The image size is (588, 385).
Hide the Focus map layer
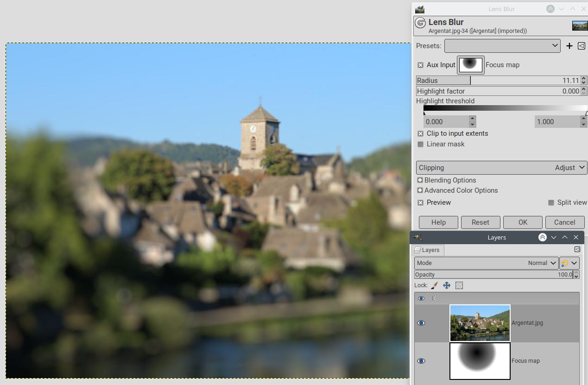pyautogui.click(x=421, y=361)
